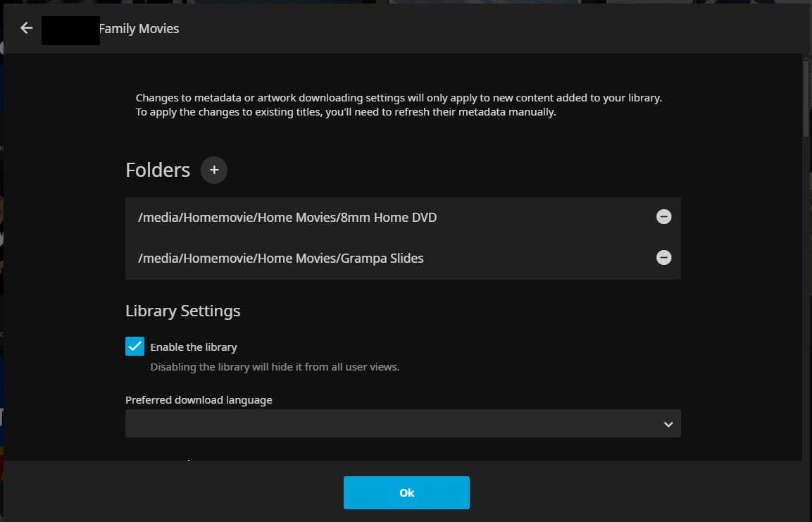Viewport: 812px width, 522px height.
Task: Click the Library Settings section heading
Action: 183,311
